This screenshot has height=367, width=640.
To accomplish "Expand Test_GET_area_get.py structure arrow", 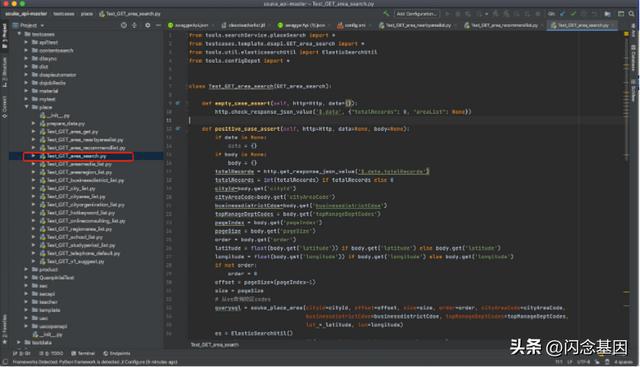I will [x=33, y=131].
